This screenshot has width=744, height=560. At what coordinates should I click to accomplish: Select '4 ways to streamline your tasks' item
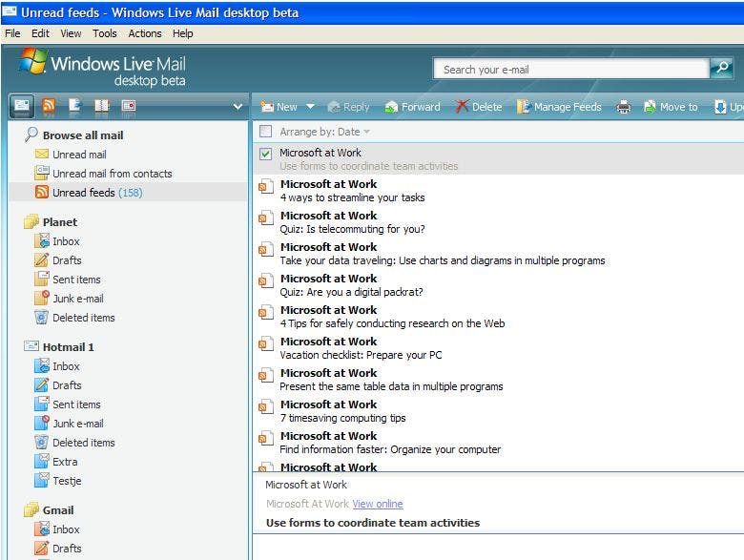(x=499, y=191)
